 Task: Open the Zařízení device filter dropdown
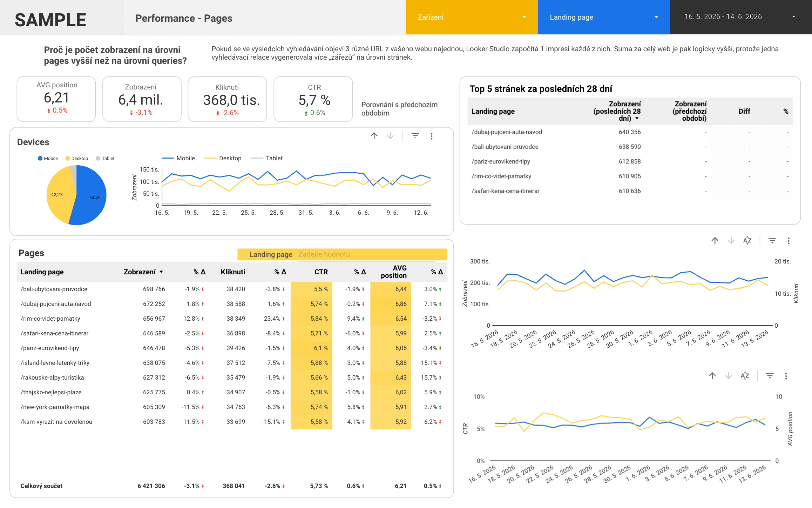point(472,17)
